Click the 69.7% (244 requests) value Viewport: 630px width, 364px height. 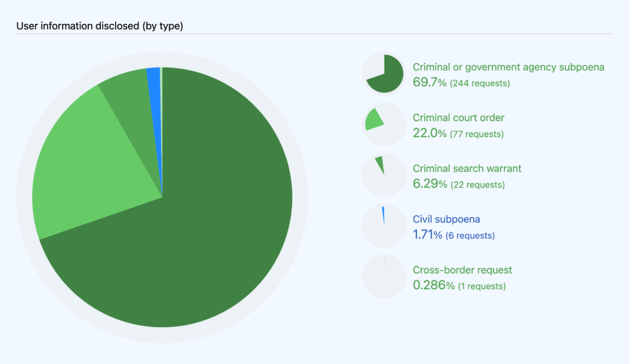[x=461, y=82]
